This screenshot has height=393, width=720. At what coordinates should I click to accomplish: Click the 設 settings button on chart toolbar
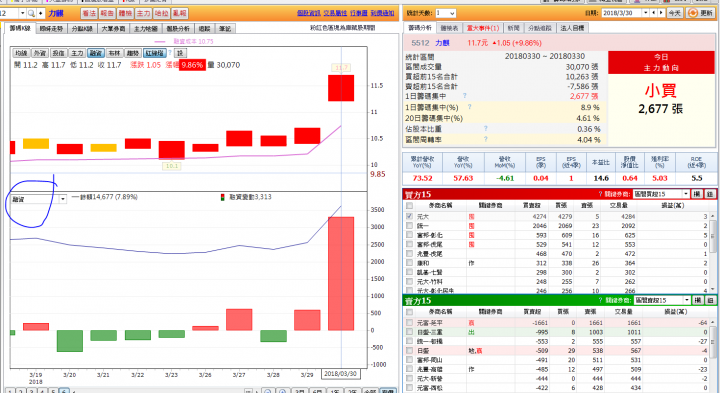[x=180, y=53]
